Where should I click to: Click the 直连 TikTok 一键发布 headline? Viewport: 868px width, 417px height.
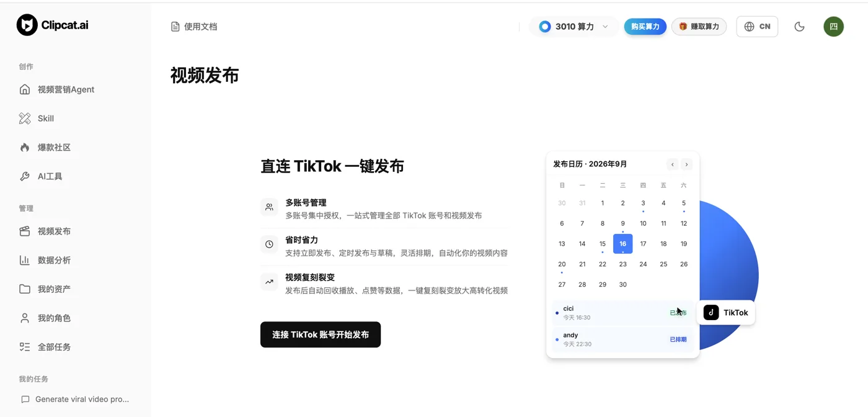pos(332,166)
